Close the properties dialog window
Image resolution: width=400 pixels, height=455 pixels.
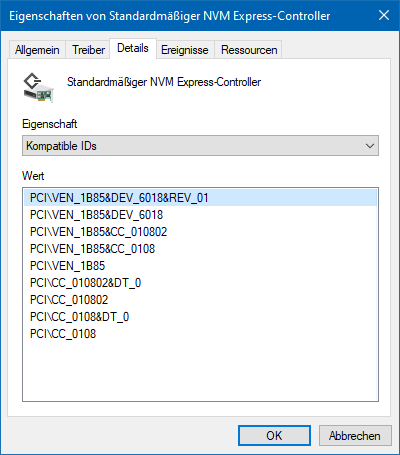coord(384,15)
